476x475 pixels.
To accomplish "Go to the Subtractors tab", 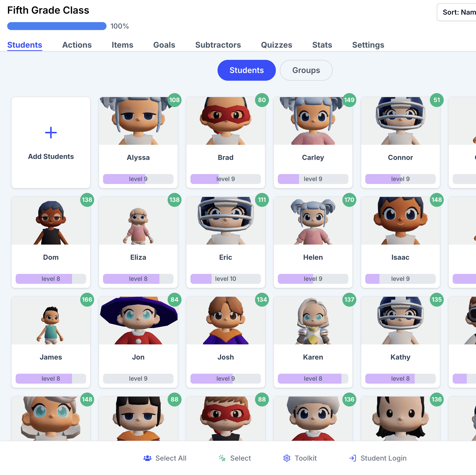I will tap(218, 45).
